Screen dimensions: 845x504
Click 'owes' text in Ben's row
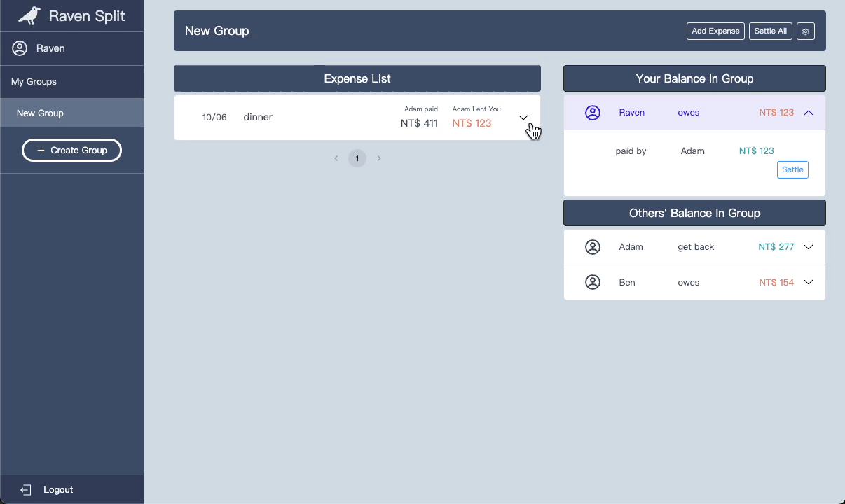pyautogui.click(x=689, y=283)
